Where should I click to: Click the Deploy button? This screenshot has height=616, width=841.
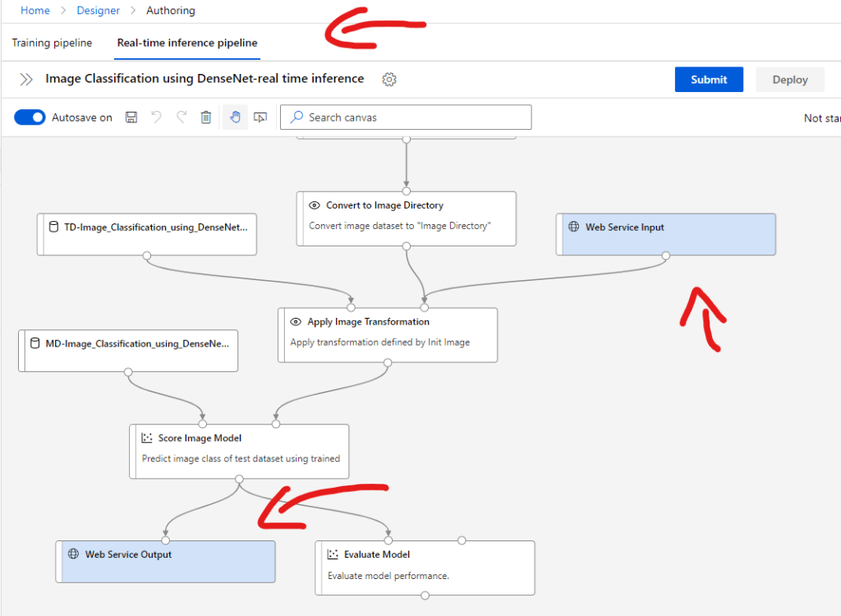(x=789, y=79)
